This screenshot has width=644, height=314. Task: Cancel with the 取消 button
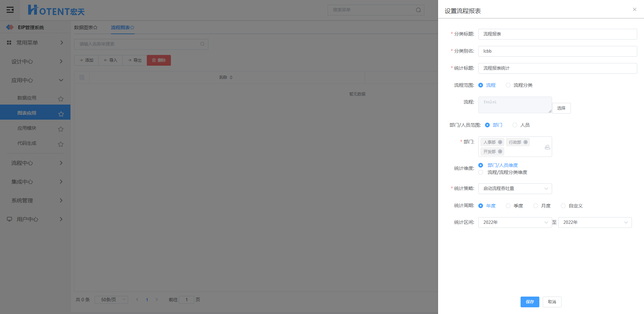click(552, 302)
